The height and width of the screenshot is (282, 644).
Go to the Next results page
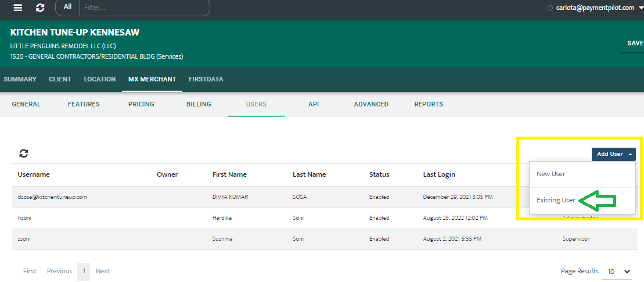tap(103, 271)
